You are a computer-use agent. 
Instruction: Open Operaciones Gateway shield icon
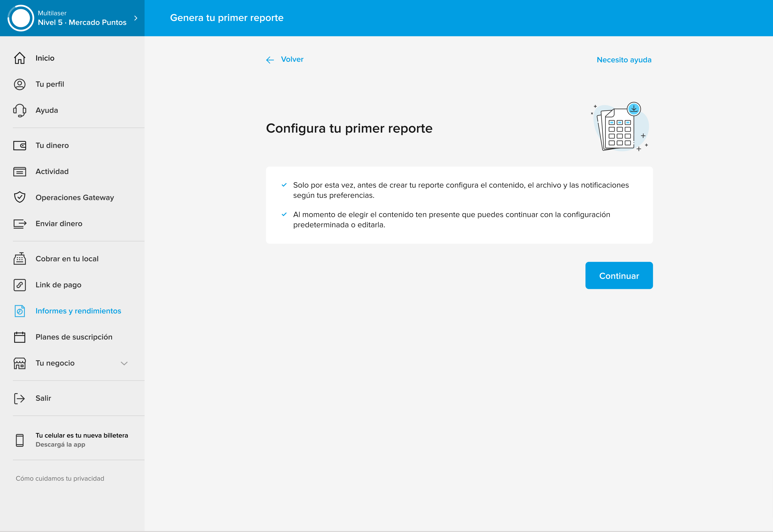[20, 197]
